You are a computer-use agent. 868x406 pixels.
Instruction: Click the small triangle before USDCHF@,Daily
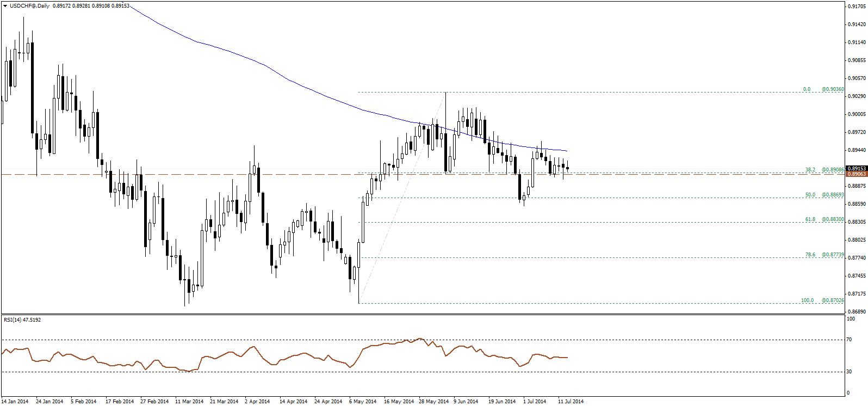5,5
